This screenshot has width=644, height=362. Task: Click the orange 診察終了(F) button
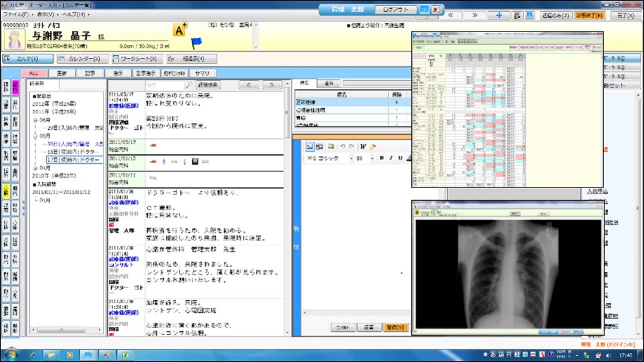pyautogui.click(x=590, y=15)
